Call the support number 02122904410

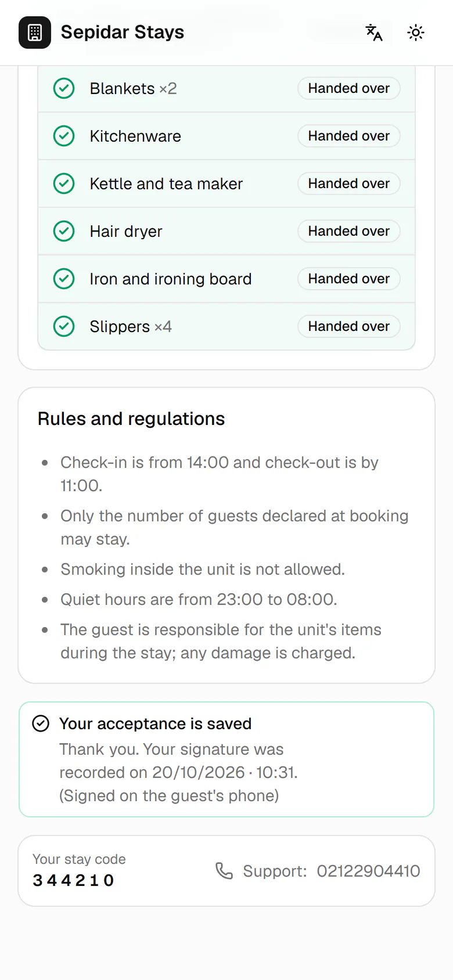coord(368,871)
